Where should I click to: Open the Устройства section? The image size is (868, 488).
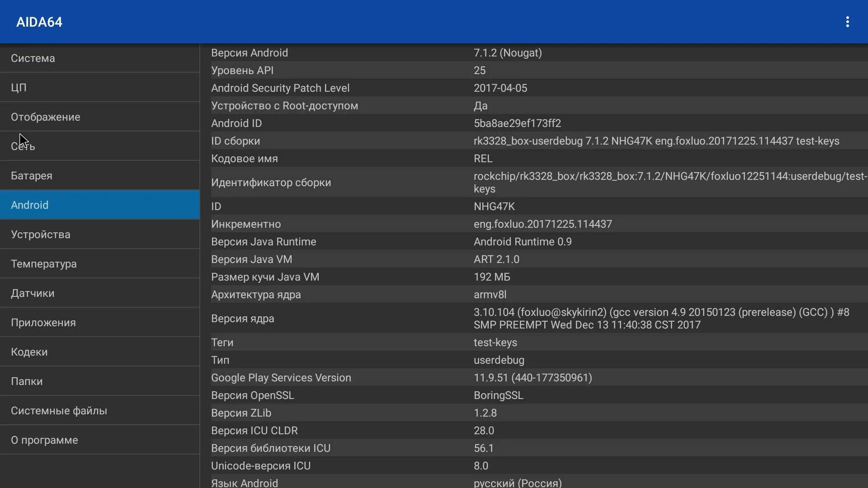coord(99,235)
